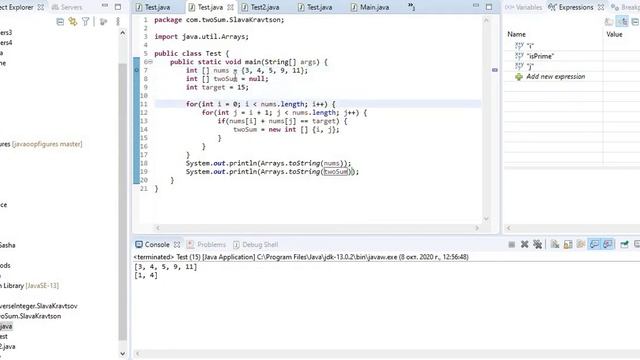Minimize the editor area
Screen dimensions: 640x360
[476, 6]
